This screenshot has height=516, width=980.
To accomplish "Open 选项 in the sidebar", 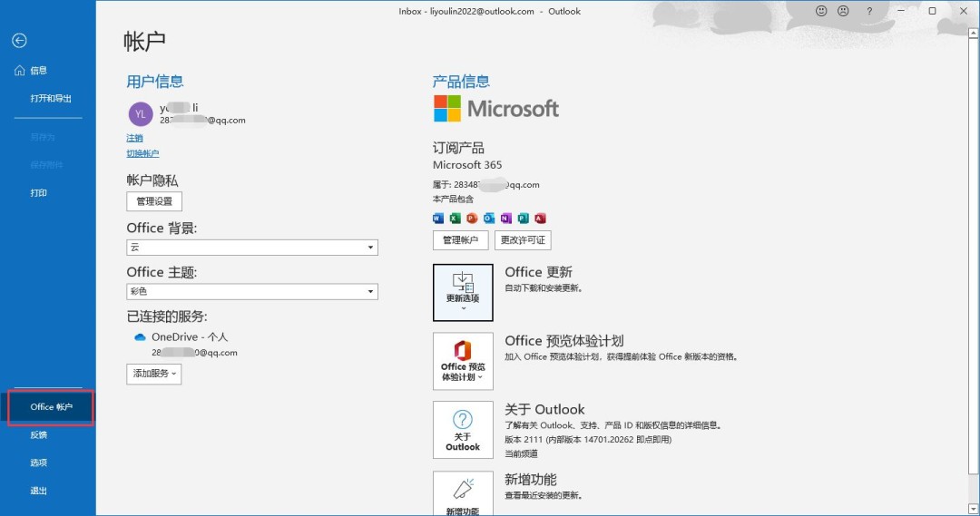I will pyautogui.click(x=39, y=462).
